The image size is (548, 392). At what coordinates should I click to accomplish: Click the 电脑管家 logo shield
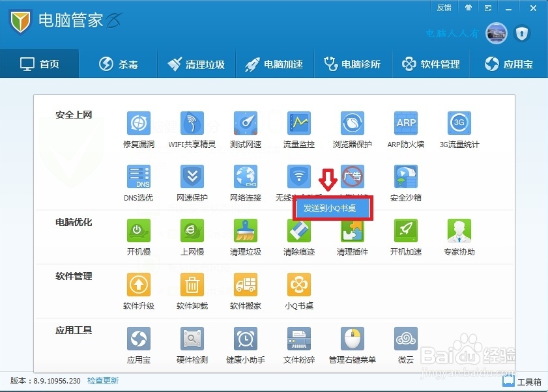click(x=20, y=21)
